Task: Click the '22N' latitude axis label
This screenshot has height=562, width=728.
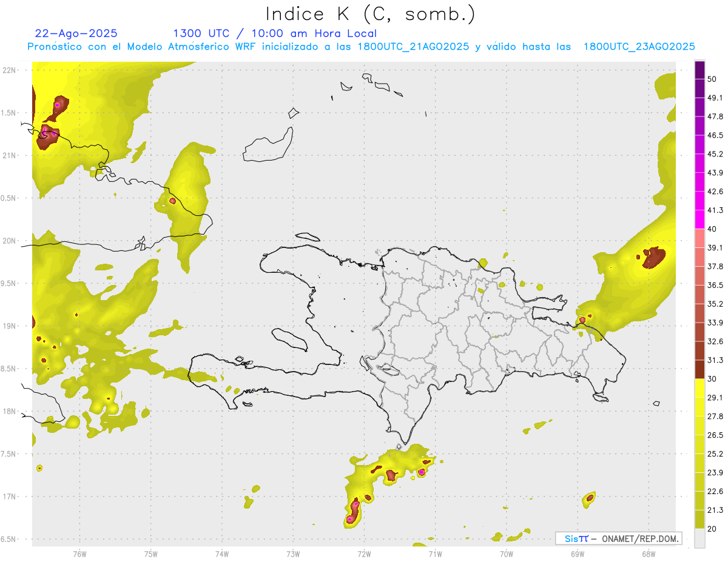Action: click(8, 70)
